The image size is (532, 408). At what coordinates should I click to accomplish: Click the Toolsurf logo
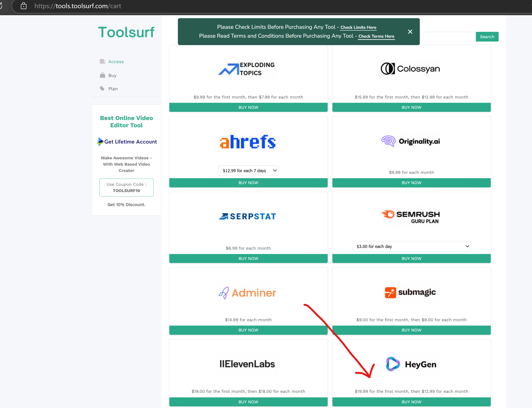click(126, 32)
